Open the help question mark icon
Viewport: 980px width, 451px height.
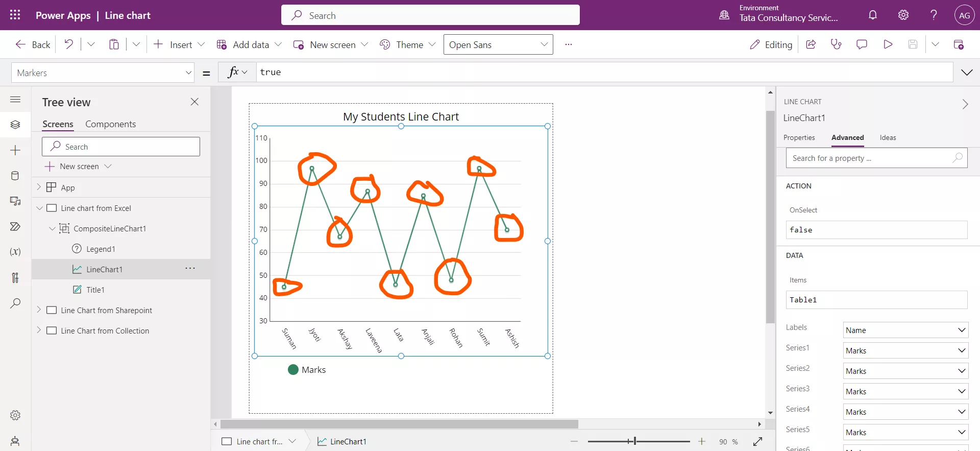(x=934, y=15)
